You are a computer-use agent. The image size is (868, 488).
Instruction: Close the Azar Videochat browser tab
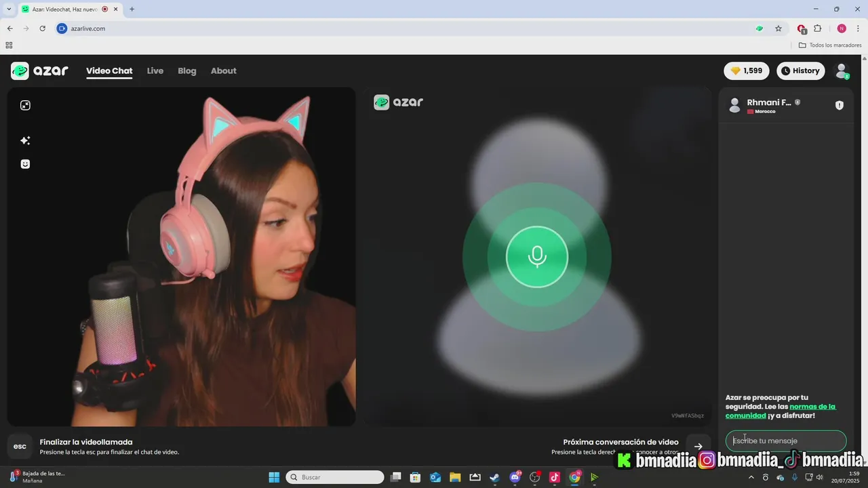click(115, 9)
